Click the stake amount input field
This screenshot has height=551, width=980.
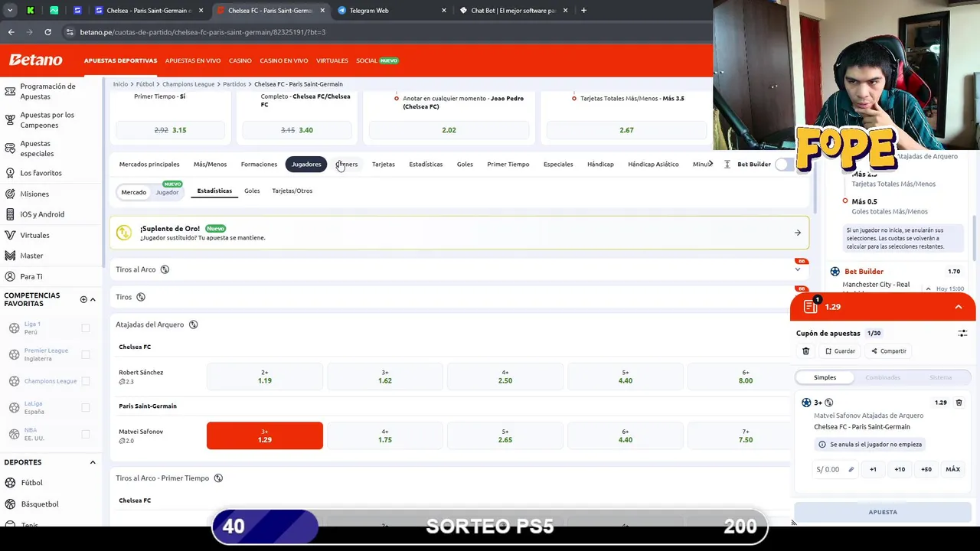pyautogui.click(x=835, y=469)
